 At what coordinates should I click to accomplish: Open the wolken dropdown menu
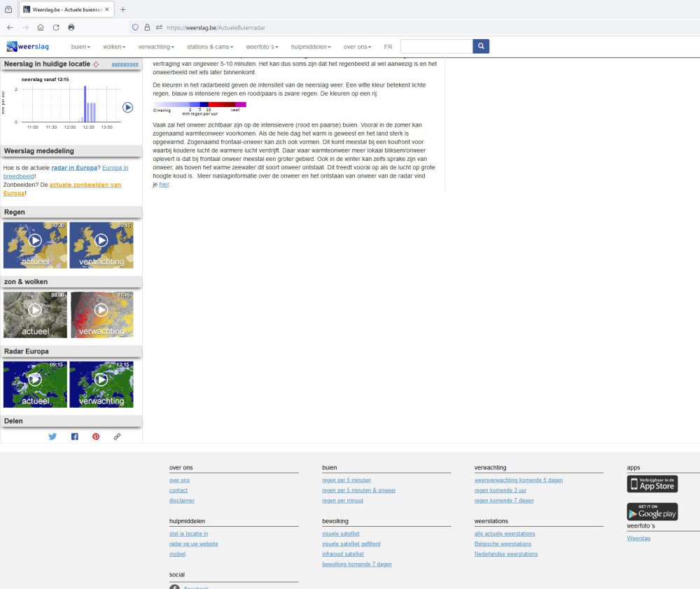[114, 47]
